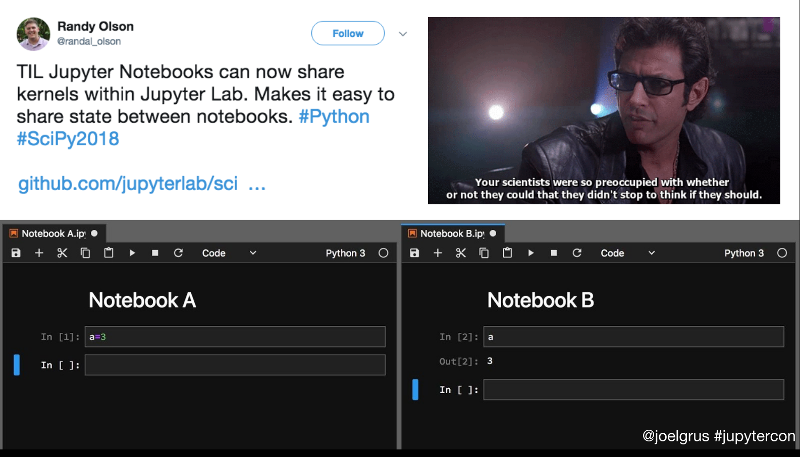Screen dimensions: 800x457
Task: Stop the kernel in Notebook A
Action: tap(155, 253)
